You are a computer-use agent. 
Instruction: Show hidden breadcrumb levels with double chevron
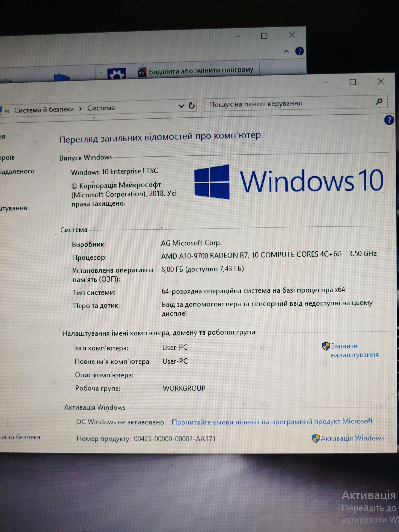click(x=7, y=111)
